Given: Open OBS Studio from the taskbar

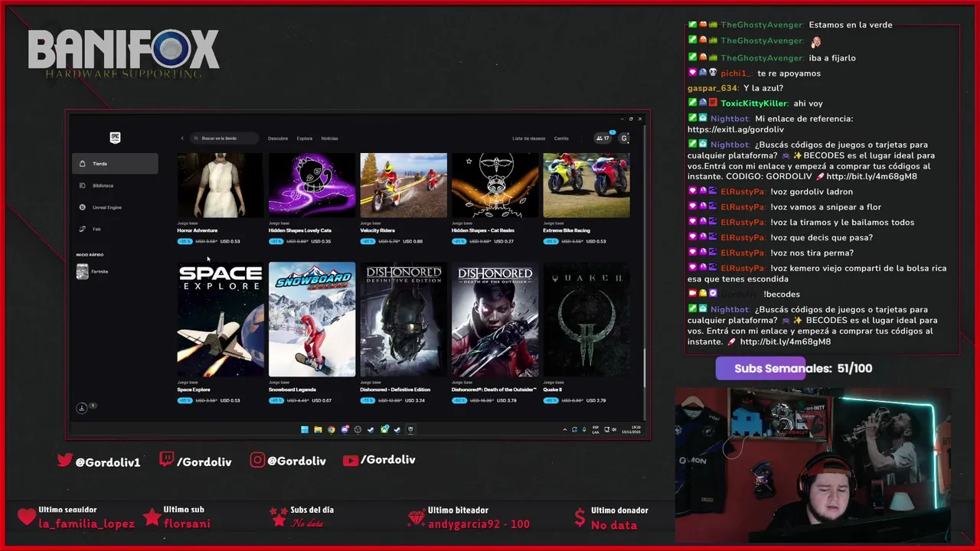Looking at the screenshot, I should point(358,429).
